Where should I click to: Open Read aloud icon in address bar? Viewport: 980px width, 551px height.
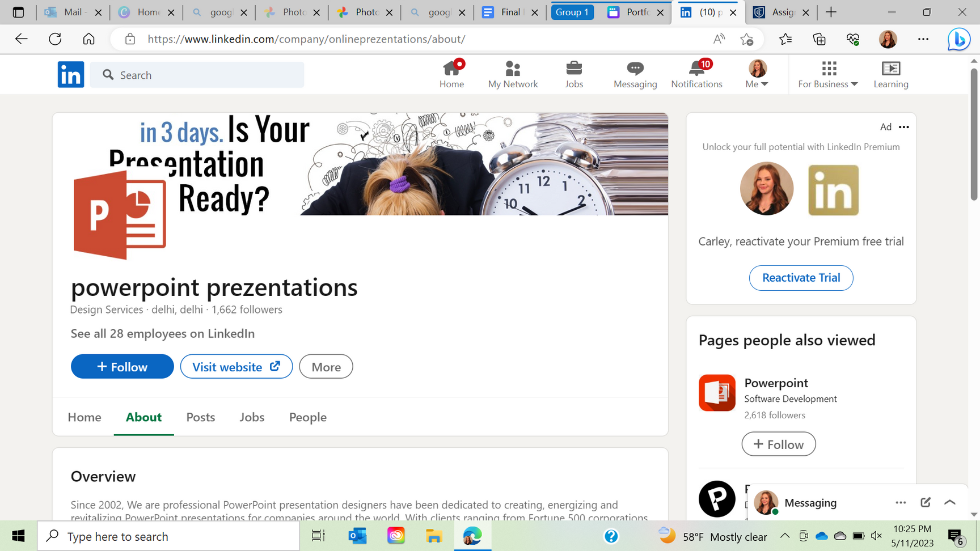point(719,39)
